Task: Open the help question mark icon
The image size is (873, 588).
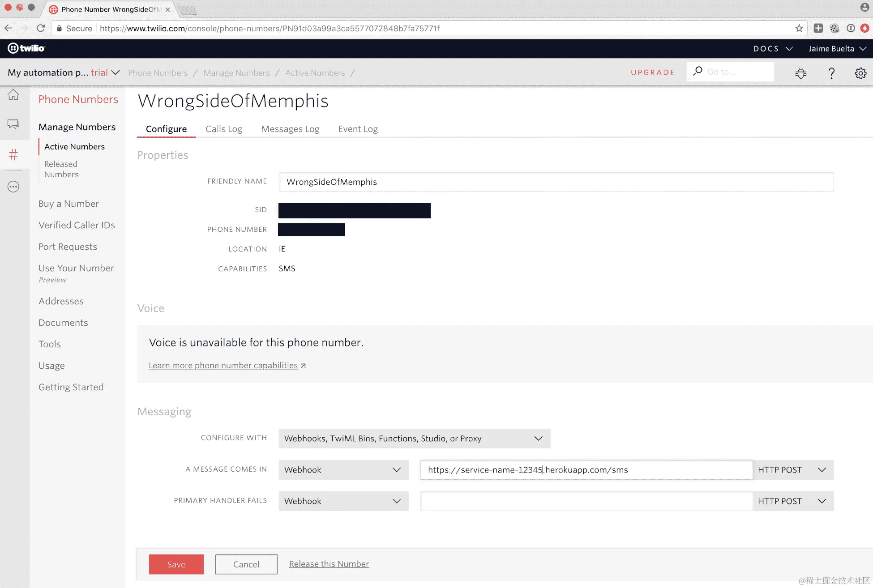Action: click(x=831, y=73)
